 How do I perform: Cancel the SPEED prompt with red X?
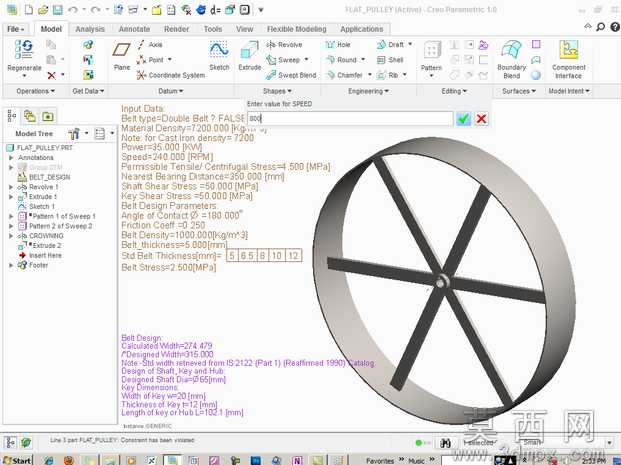(x=481, y=118)
